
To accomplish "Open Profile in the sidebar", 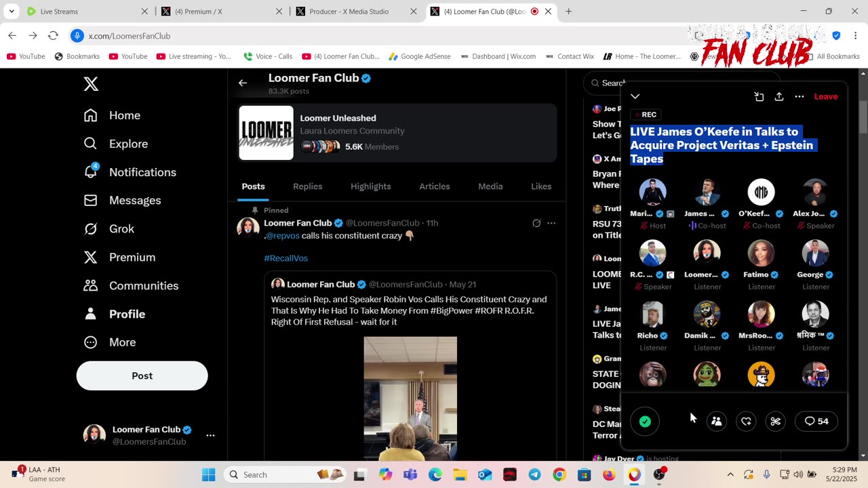I will tap(114, 314).
